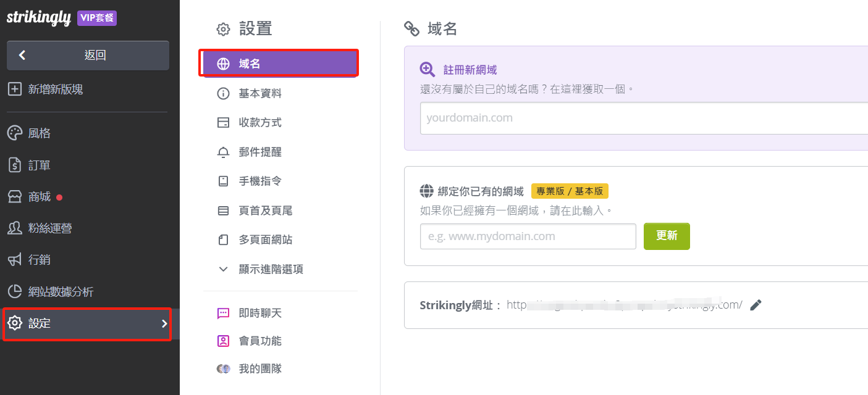Open 新增新版塊 in the sidebar
Image resolution: width=868 pixels, height=395 pixels.
[56, 89]
